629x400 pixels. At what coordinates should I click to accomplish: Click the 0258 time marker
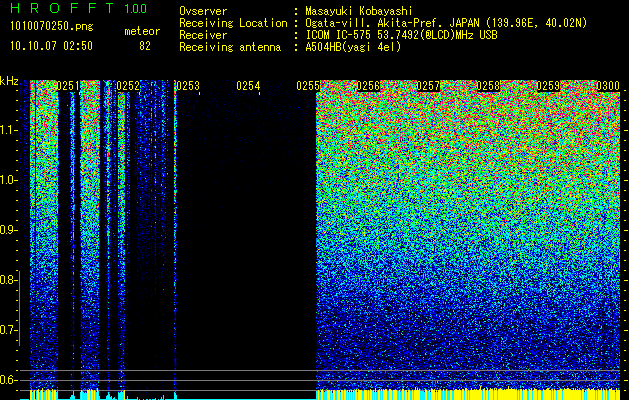pyautogui.click(x=488, y=86)
